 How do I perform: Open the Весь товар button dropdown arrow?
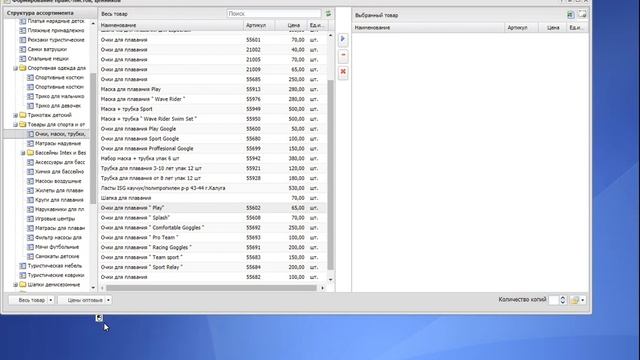51,300
